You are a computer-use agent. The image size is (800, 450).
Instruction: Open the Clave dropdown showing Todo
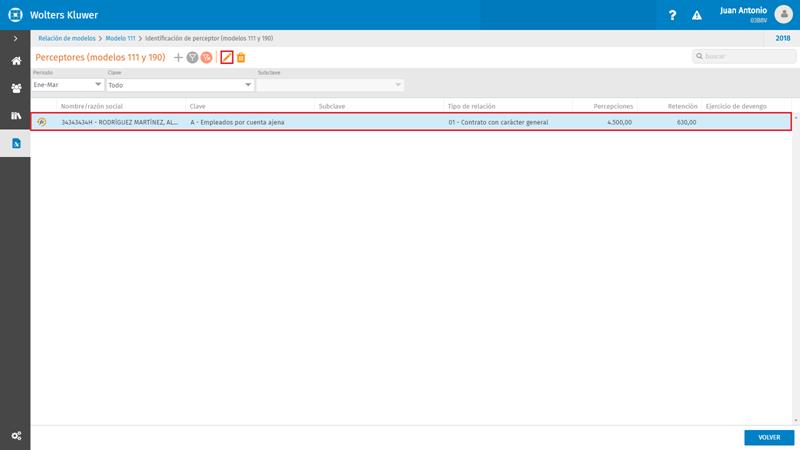(180, 85)
